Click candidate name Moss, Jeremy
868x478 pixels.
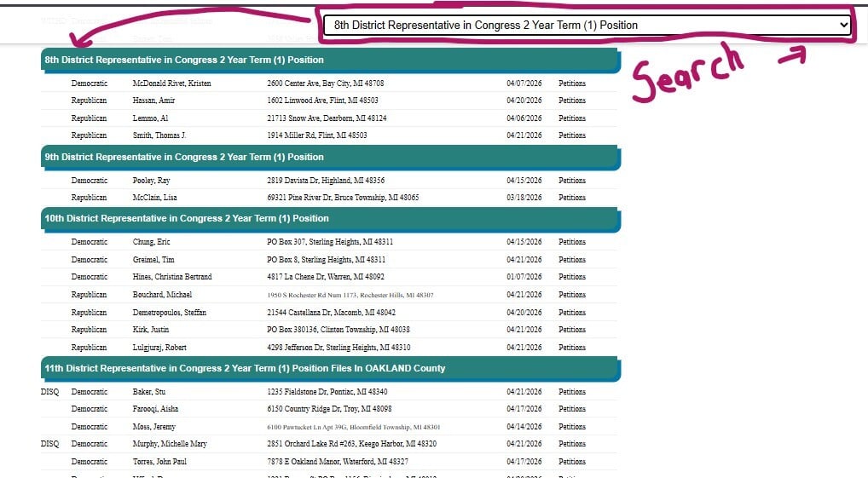153,427
